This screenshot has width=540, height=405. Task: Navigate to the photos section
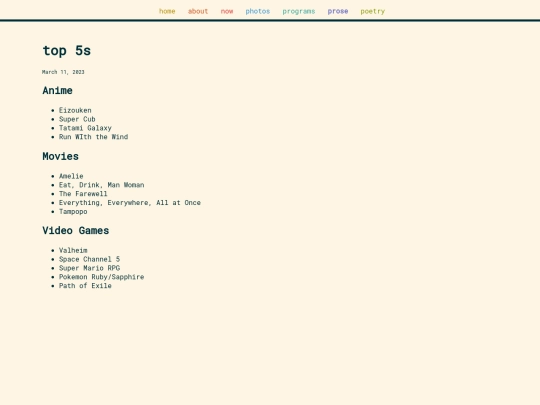tap(258, 11)
